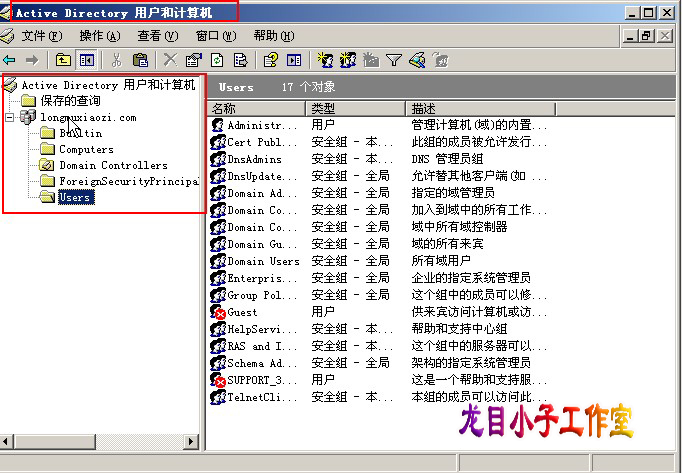Select the Domain Users group

(x=264, y=261)
